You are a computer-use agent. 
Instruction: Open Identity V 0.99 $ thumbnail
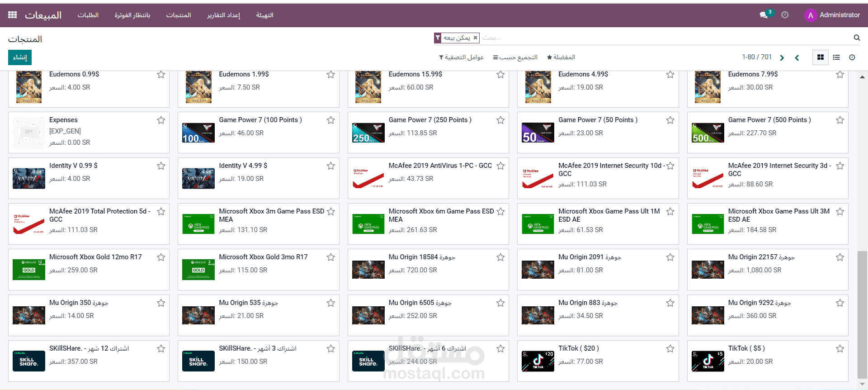29,178
